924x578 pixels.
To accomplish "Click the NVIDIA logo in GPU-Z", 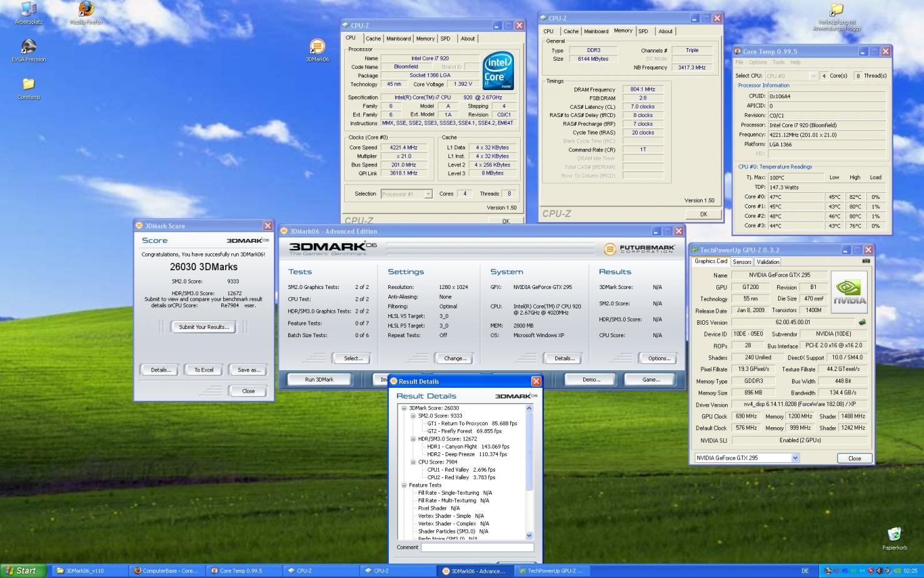I will (x=849, y=292).
